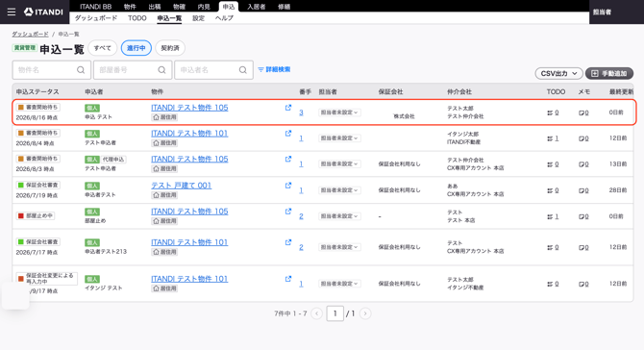Open ダッシュボード breadcrumb link
644x350 pixels.
(x=30, y=34)
